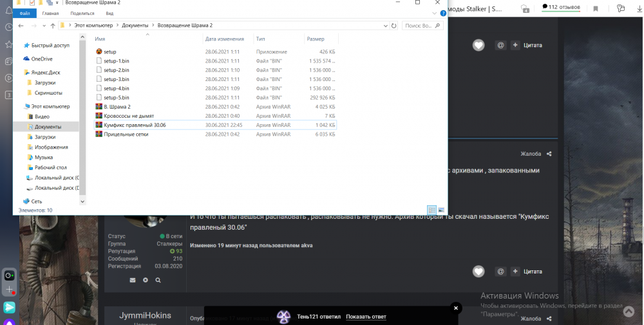Click the setup application icon

tap(99, 51)
